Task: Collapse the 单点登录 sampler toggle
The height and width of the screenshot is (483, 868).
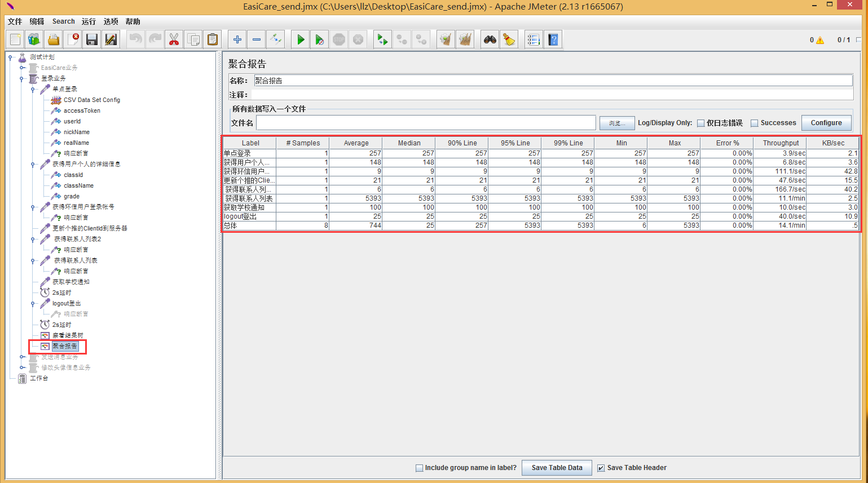Action: (33, 89)
